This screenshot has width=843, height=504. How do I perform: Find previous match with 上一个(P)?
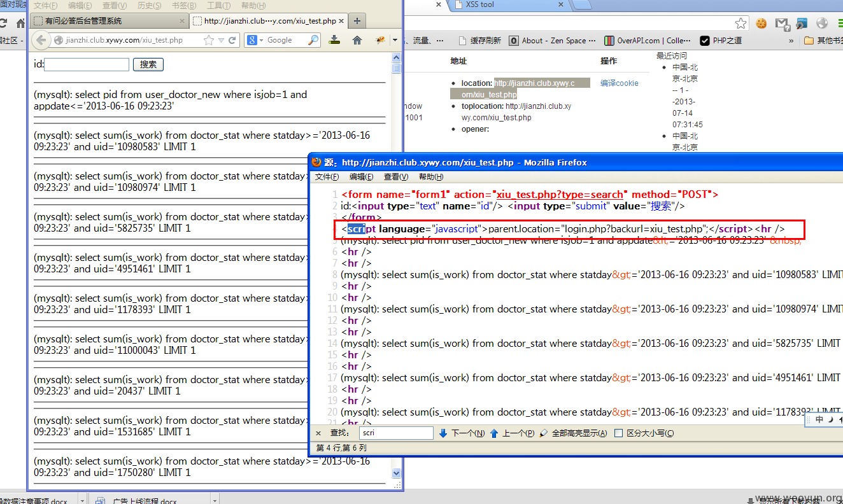513,433
